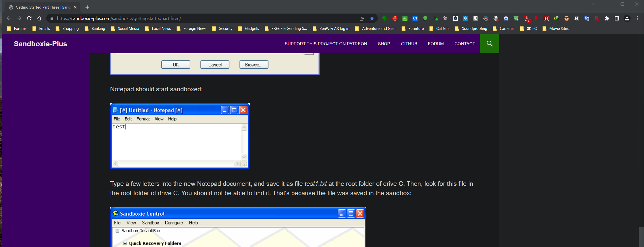Image resolution: width=644 pixels, height=247 pixels.
Task: Open the red P extension icon
Action: [536, 18]
